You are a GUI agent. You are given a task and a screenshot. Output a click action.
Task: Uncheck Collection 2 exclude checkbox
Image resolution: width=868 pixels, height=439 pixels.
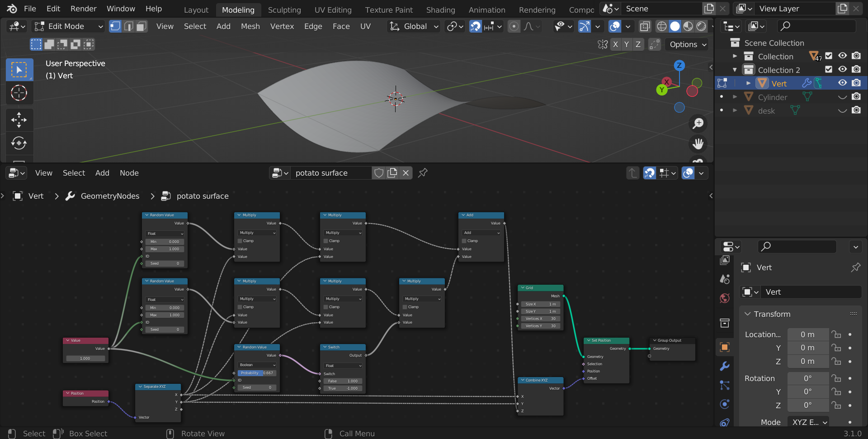click(x=829, y=70)
